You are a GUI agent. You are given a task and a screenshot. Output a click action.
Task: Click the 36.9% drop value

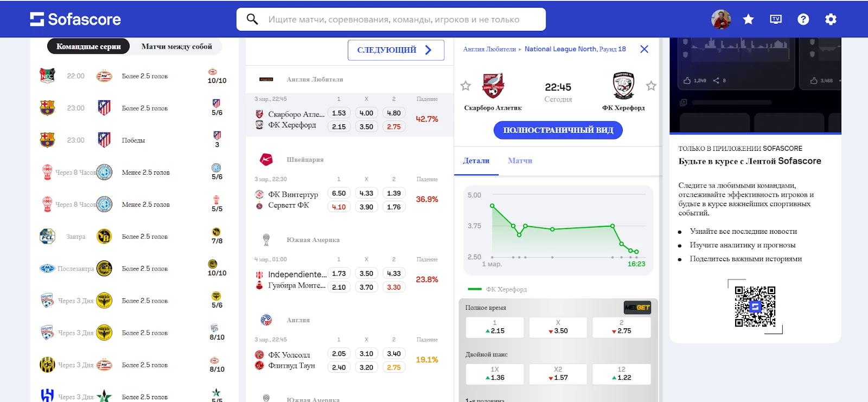[x=427, y=200]
